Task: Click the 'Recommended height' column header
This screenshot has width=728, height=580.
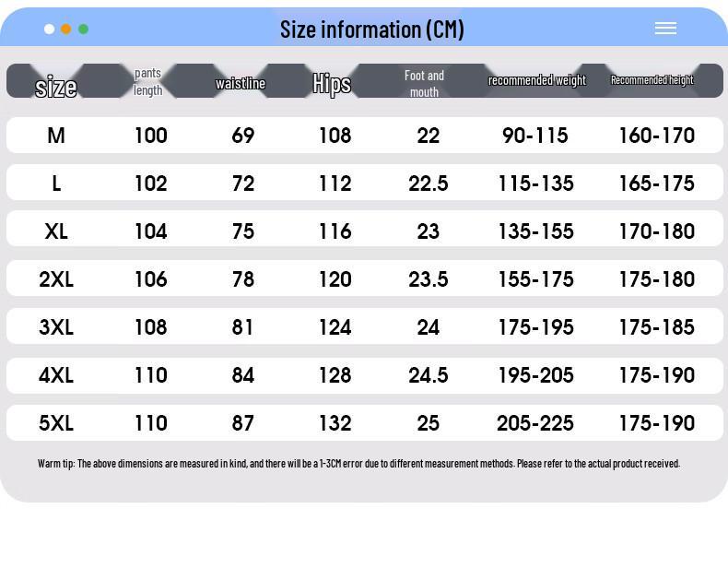Action: 652,80
